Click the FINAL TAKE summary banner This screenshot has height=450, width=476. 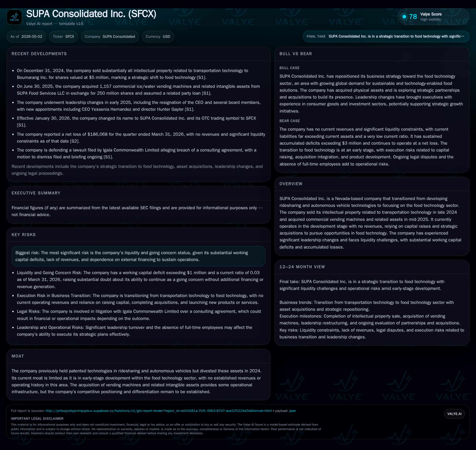click(386, 36)
